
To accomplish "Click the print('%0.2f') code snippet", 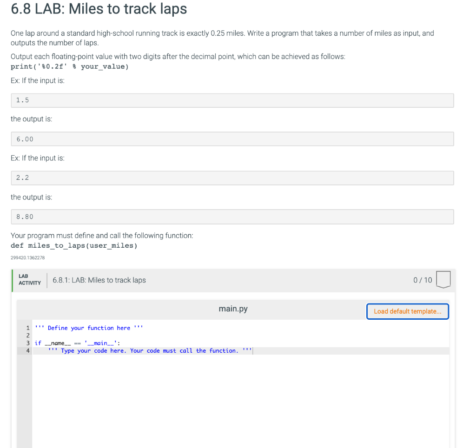I will point(69,66).
